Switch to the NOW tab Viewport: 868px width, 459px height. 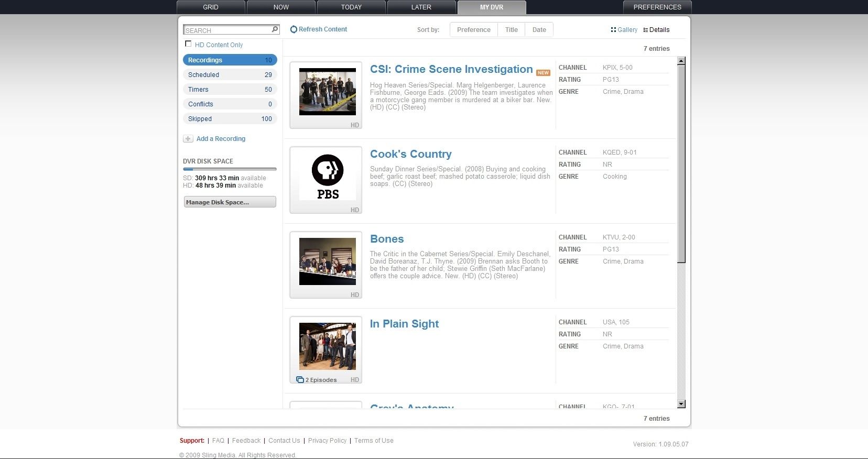click(x=281, y=7)
